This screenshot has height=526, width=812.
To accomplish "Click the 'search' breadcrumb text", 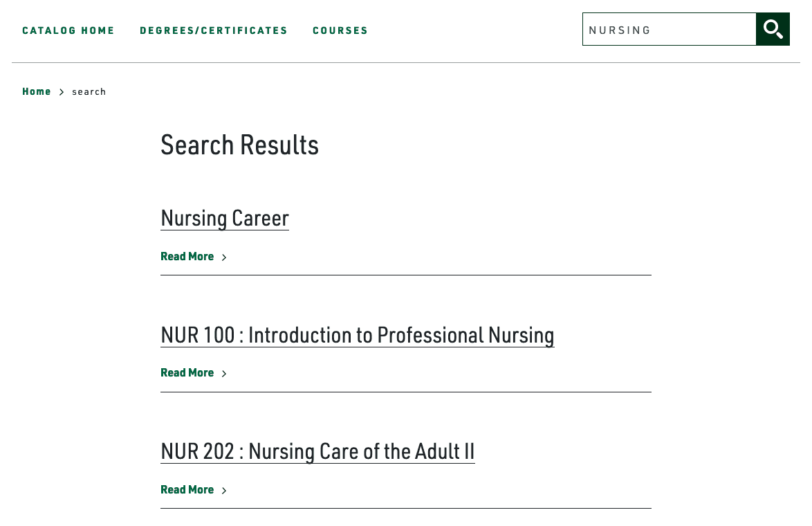I will [x=89, y=92].
